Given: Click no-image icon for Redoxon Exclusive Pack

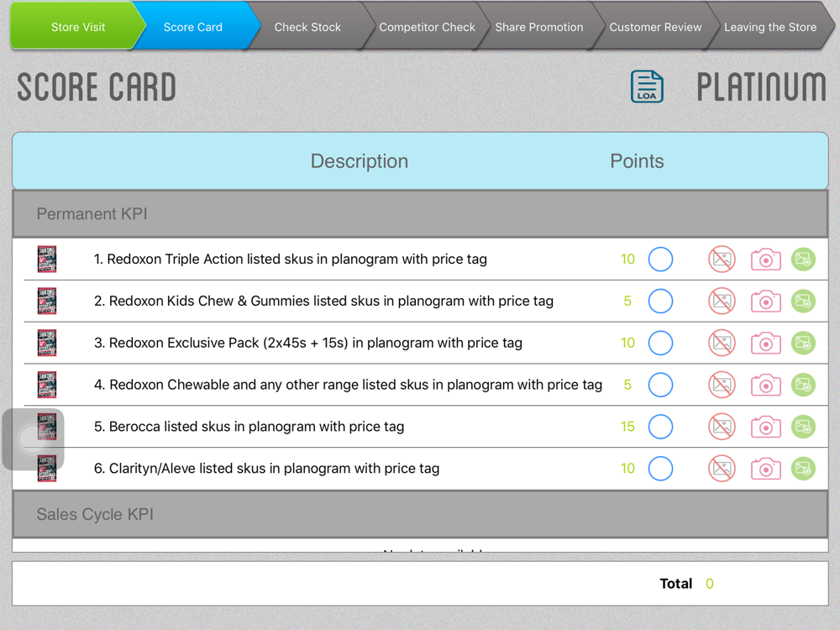Looking at the screenshot, I should 722,343.
